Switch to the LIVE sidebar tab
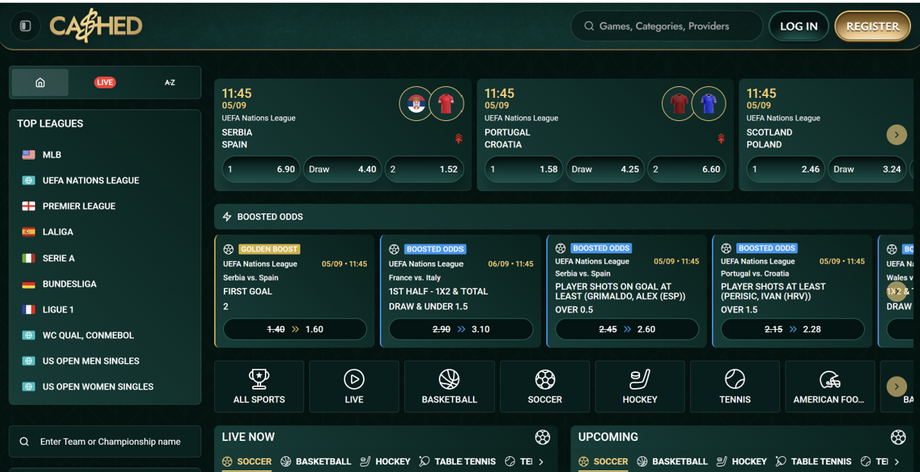Image resolution: width=920 pixels, height=472 pixels. pyautogui.click(x=105, y=82)
